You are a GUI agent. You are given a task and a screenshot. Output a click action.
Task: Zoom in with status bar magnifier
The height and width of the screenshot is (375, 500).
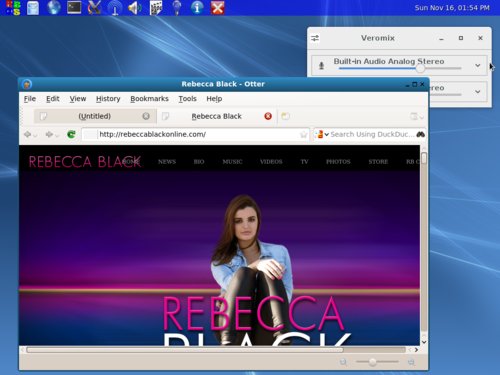click(411, 362)
